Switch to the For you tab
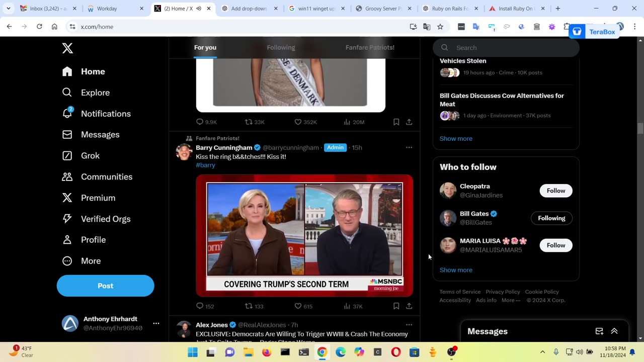644x362 pixels. (205, 47)
